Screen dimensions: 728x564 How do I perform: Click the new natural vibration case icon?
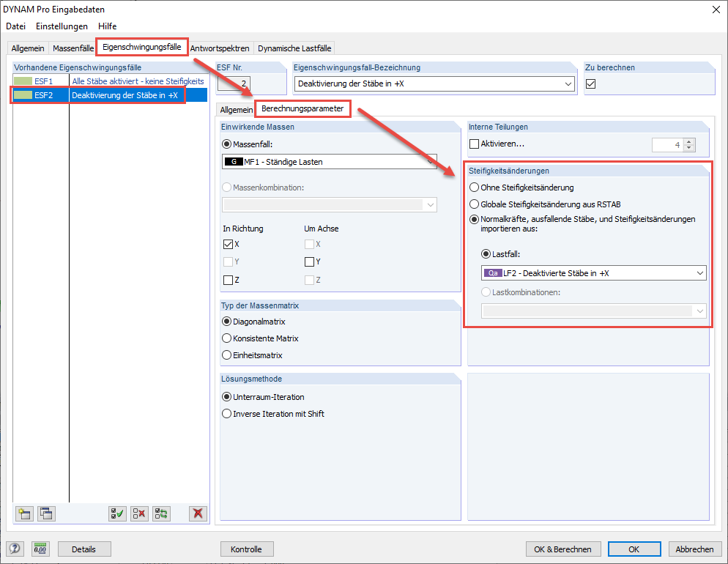(24, 513)
